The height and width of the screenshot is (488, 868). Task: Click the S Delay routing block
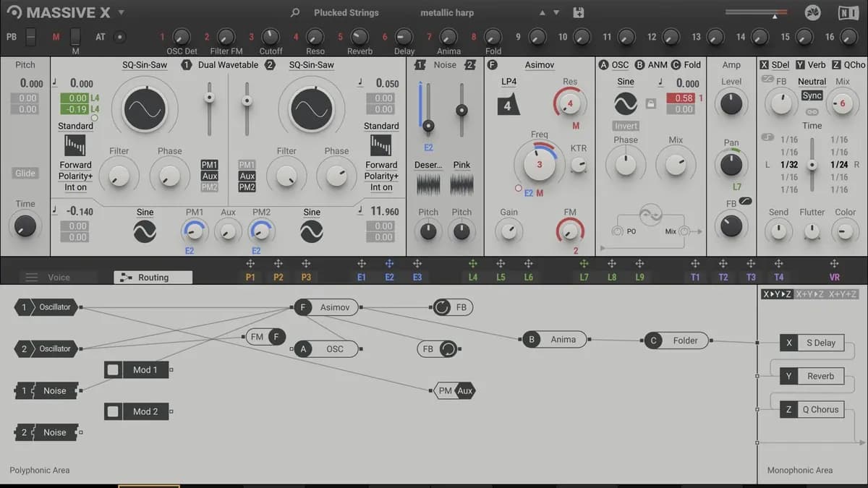[x=813, y=343]
